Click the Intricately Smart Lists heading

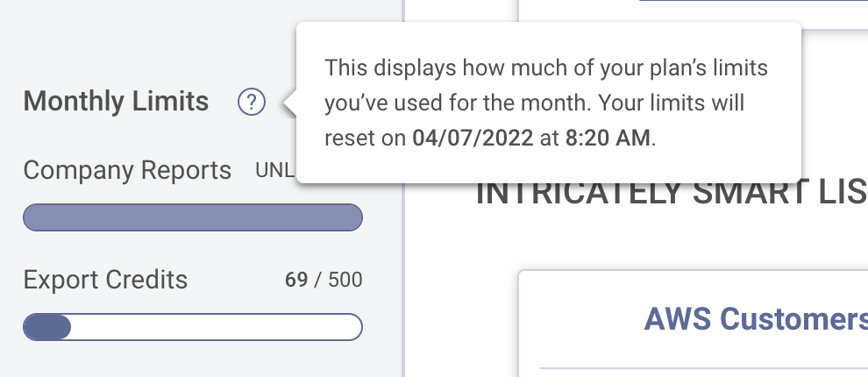pos(671,192)
